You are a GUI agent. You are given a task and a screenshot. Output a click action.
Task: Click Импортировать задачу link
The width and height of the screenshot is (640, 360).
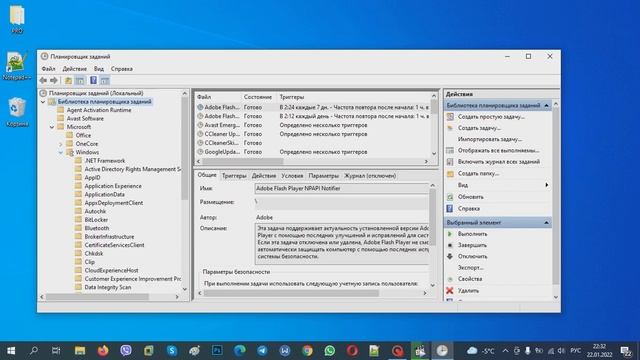490,139
